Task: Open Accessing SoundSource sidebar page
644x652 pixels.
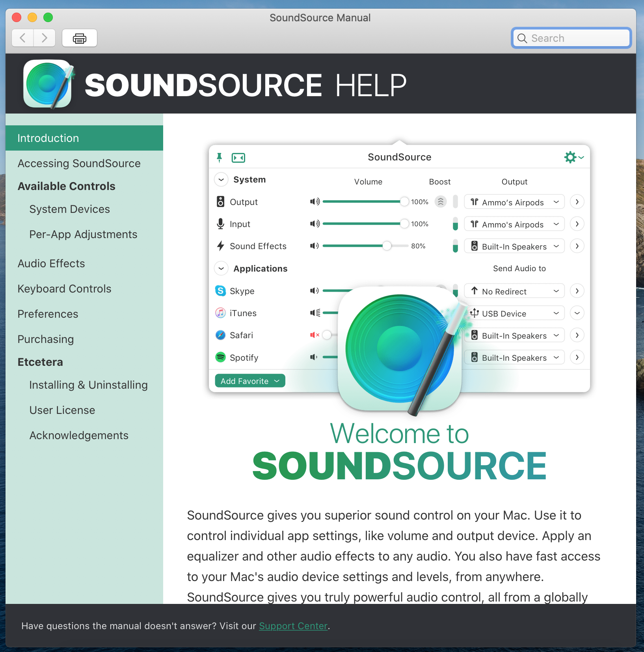Action: click(x=79, y=163)
